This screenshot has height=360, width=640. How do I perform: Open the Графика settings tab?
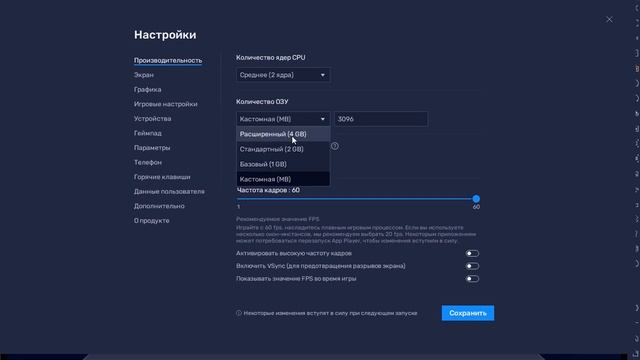[x=147, y=89]
